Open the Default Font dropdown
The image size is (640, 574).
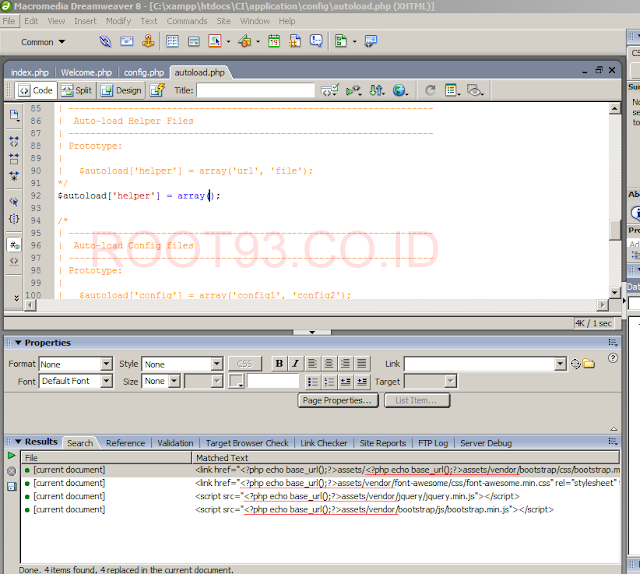coord(107,381)
